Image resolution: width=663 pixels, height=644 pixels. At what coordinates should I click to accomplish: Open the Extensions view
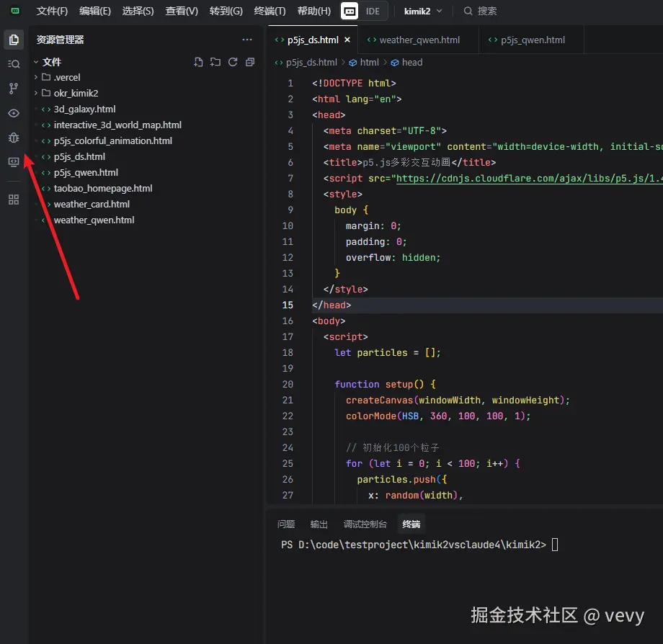(x=13, y=199)
